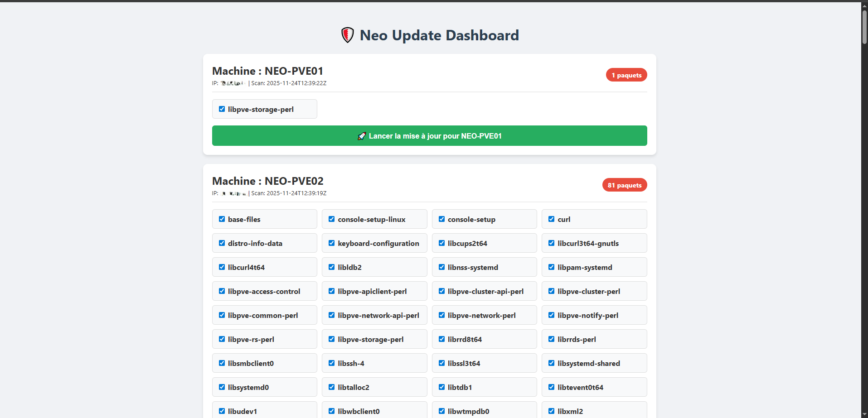This screenshot has width=868, height=418.
Task: Click the vertical page scrollbar thumb
Action: 864,26
